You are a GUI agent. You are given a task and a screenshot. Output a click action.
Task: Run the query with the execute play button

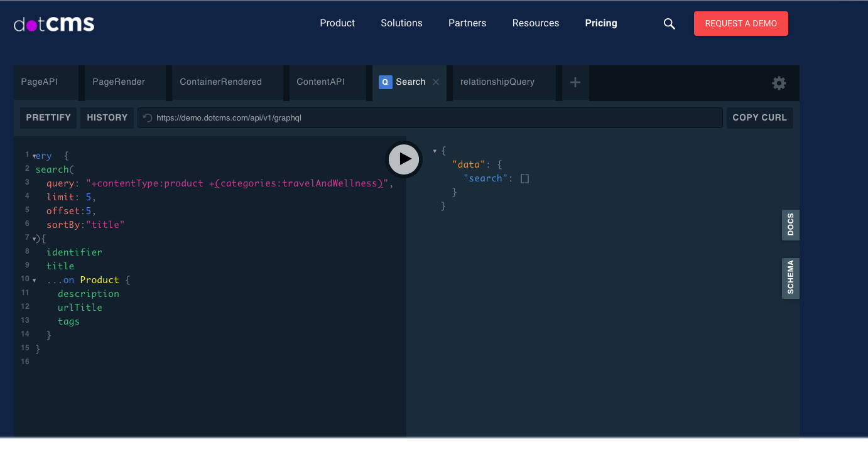pyautogui.click(x=404, y=159)
